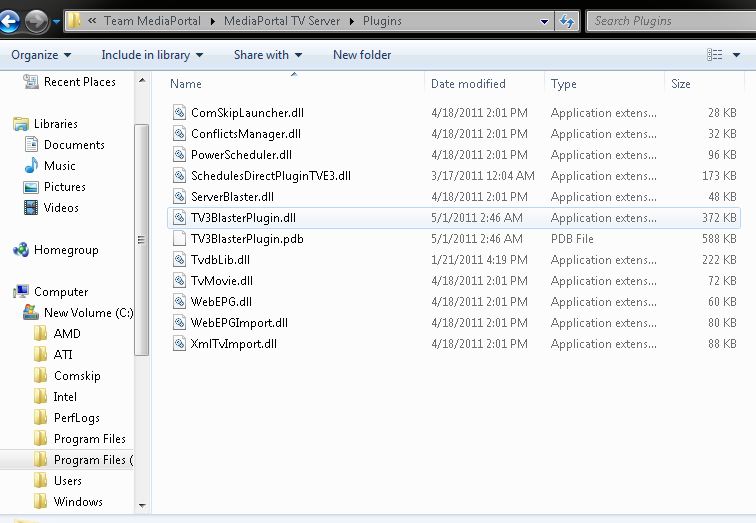Click the Help question mark icon
Screen dimensions: 756x523
[x=752, y=55]
